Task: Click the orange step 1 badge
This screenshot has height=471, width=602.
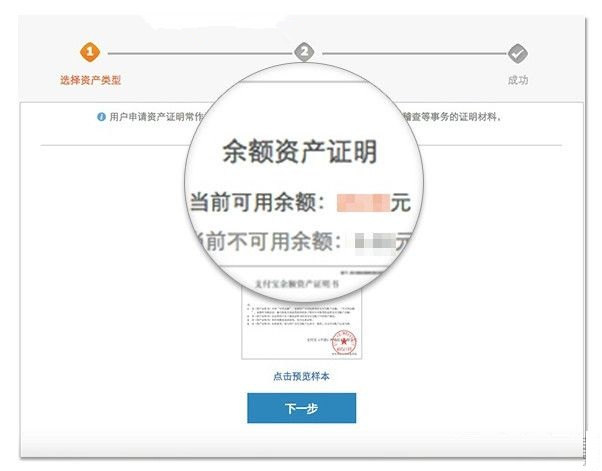Action: 90,52
